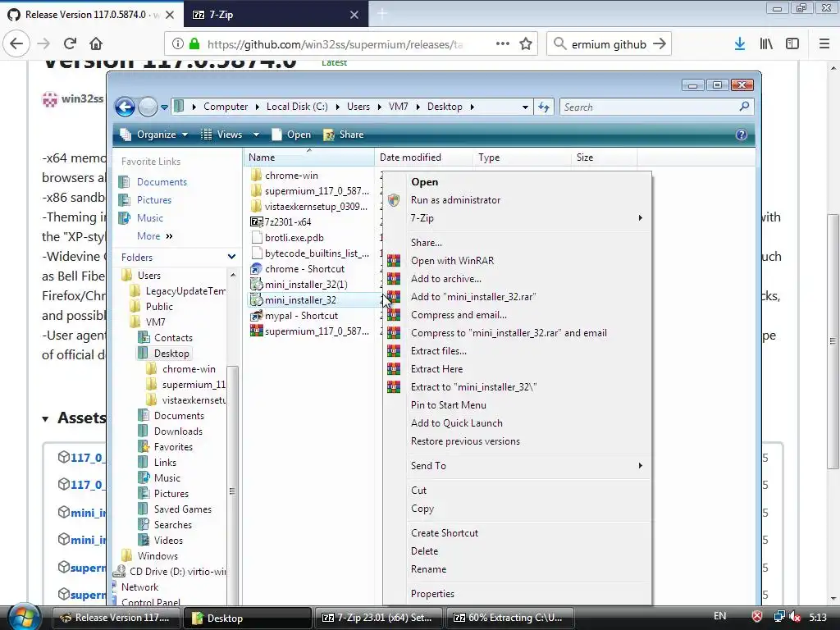Viewport: 840px width, 630px height.
Task: Open Firefox hamburger menu
Action: pyautogui.click(x=824, y=44)
